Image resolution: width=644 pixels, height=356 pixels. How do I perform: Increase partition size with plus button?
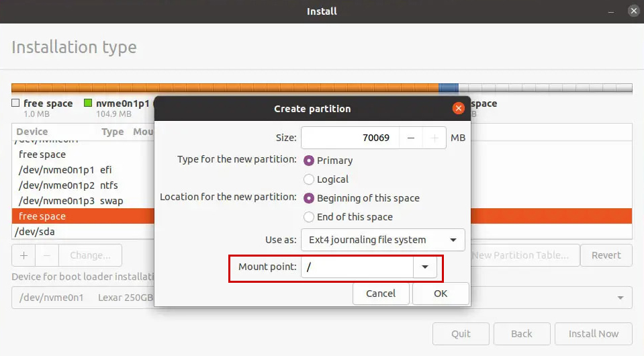coord(434,138)
